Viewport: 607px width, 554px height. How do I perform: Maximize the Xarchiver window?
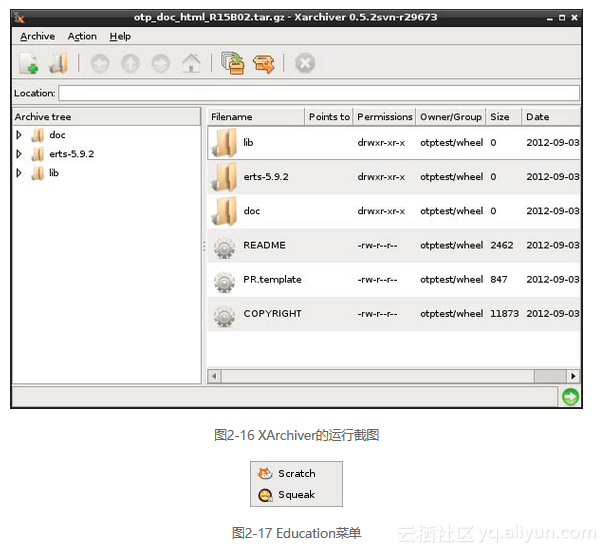point(562,18)
